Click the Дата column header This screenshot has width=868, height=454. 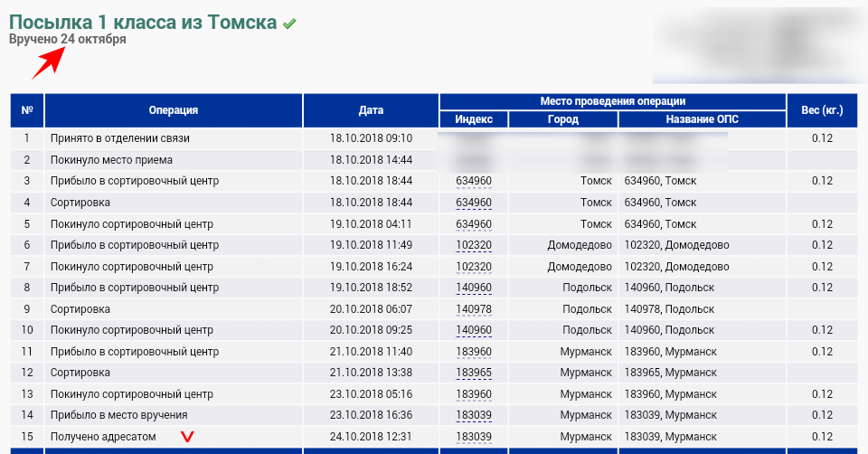[371, 110]
